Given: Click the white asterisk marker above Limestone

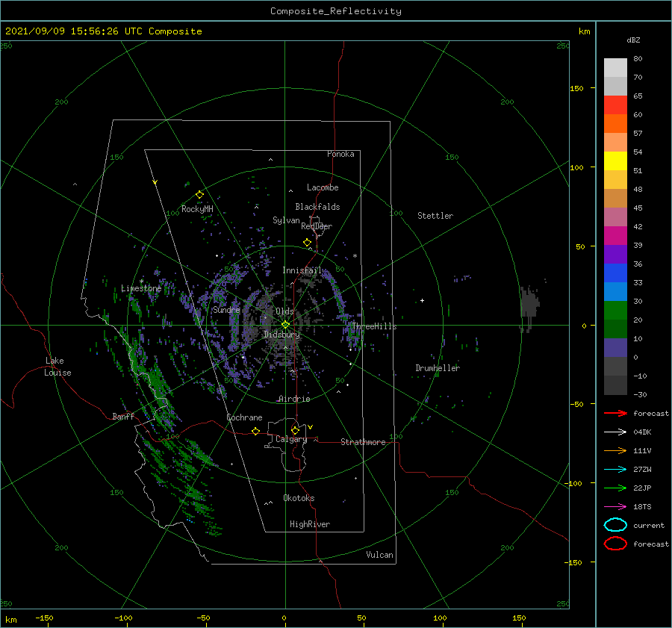Looking at the screenshot, I should (x=141, y=282).
